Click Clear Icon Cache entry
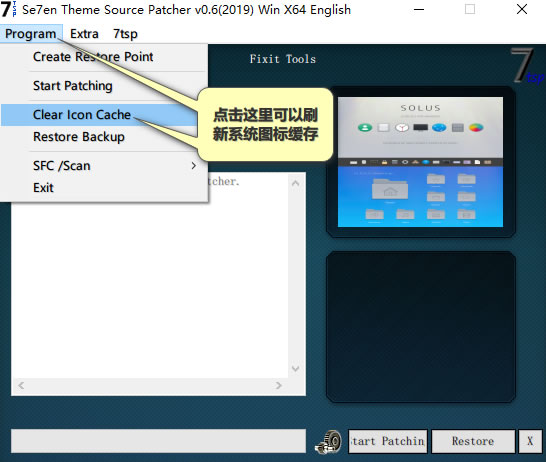546x462 pixels. [x=99, y=115]
